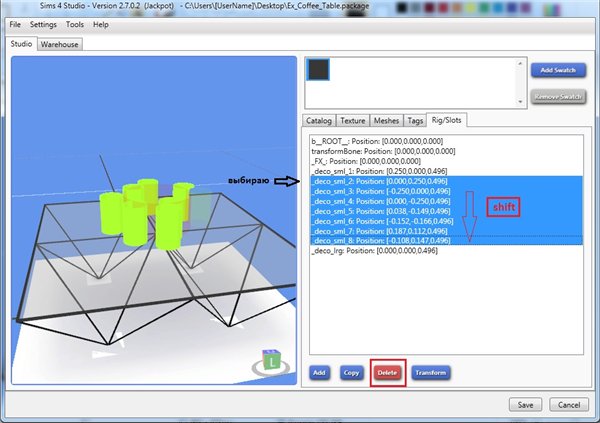Select the _deco_lrg slot entry
Viewport: 600px width, 423px height.
coord(362,250)
